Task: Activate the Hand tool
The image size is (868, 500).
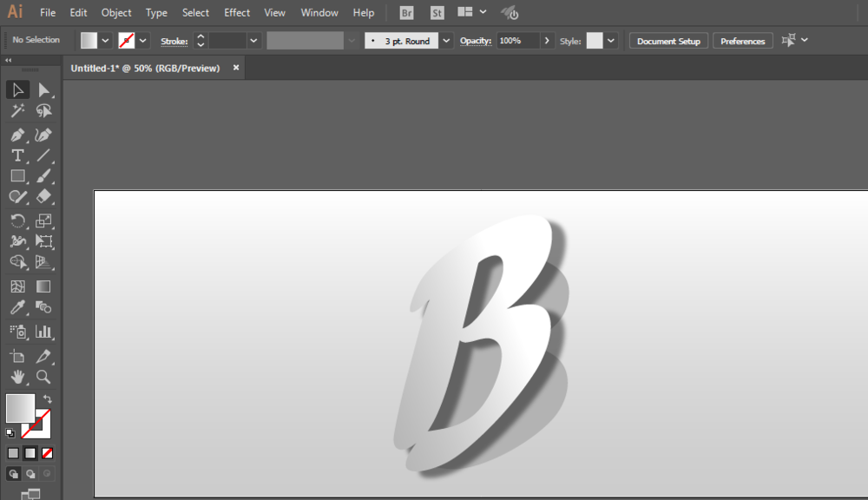Action: tap(17, 377)
